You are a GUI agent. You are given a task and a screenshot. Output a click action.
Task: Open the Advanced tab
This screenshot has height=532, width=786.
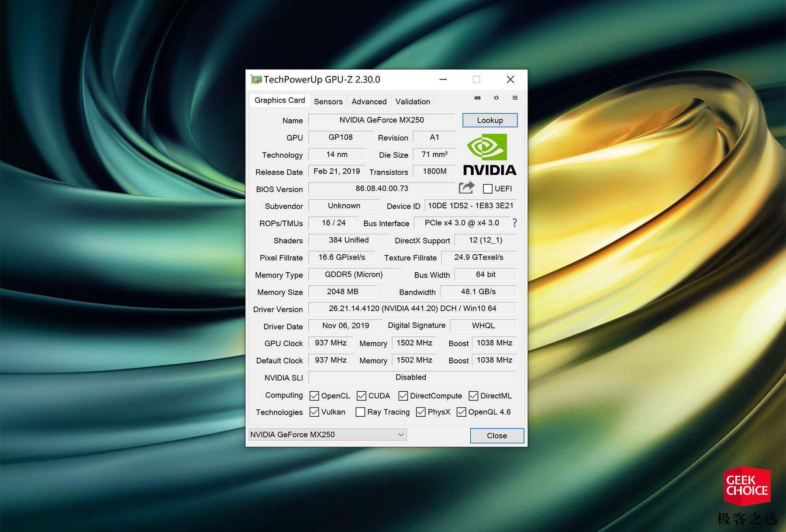click(x=369, y=101)
